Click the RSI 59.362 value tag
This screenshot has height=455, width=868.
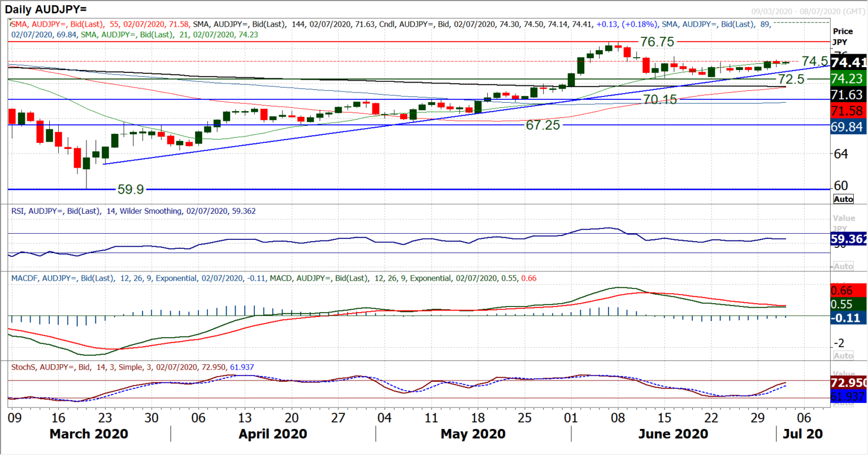coord(848,239)
